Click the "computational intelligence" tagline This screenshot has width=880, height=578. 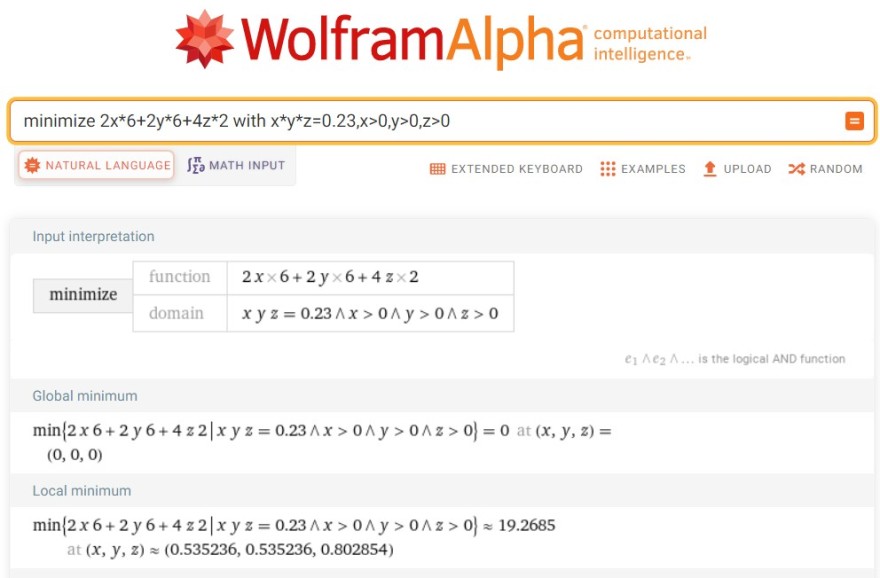(x=650, y=44)
